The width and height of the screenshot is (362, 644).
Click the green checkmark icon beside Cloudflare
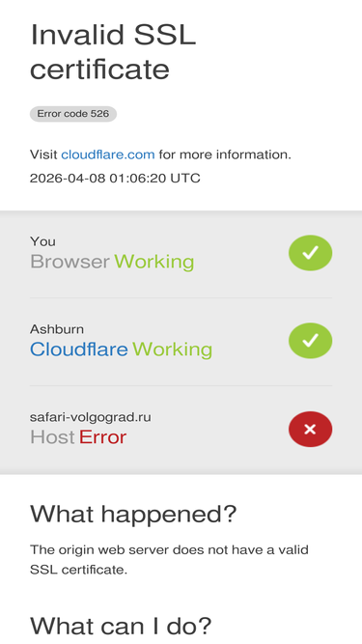click(x=310, y=341)
